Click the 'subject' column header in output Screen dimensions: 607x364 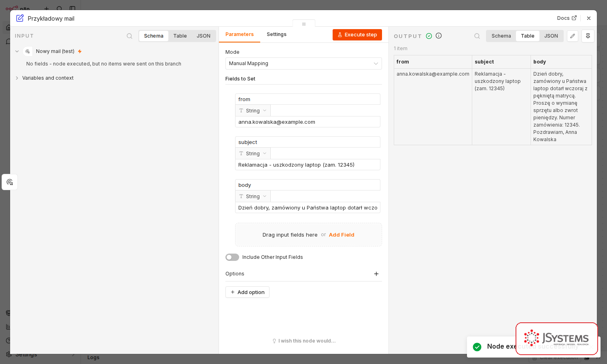click(x=501, y=62)
